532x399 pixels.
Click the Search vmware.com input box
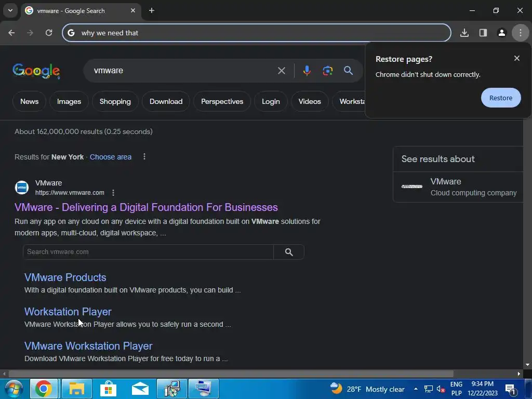click(x=148, y=252)
